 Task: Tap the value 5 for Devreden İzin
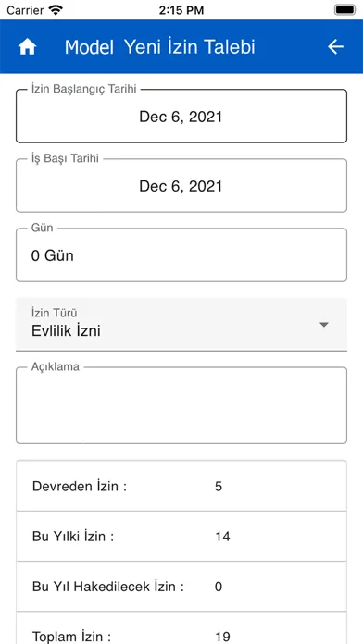[x=219, y=487]
